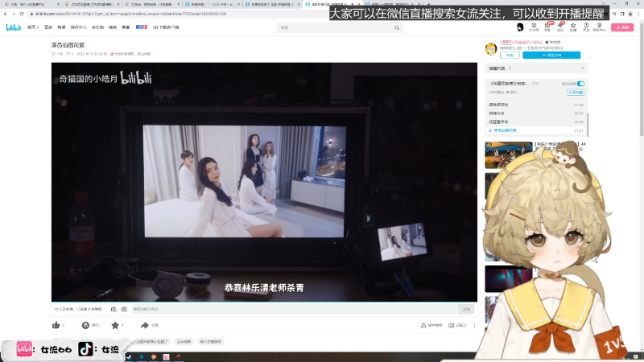Open Steam from the taskbar
This screenshot has width=644, height=362.
tap(129, 357)
